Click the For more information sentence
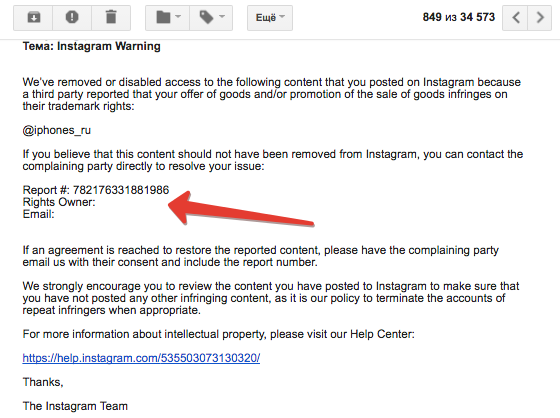The image size is (560, 418). point(219,334)
